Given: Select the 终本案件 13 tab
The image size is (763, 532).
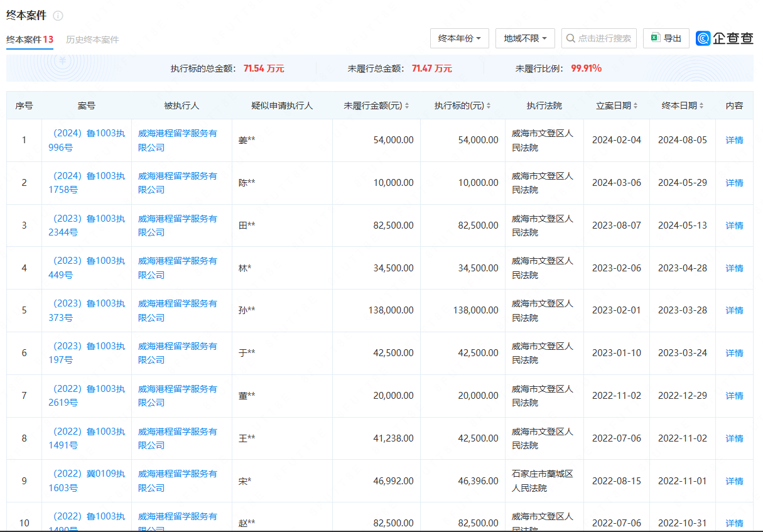Looking at the screenshot, I should pos(30,40).
